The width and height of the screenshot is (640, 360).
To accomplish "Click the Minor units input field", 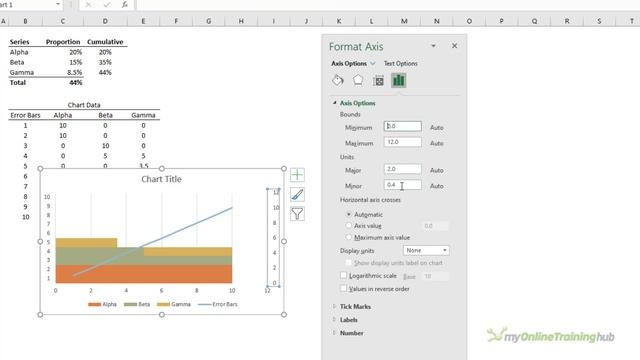I will 402,185.
